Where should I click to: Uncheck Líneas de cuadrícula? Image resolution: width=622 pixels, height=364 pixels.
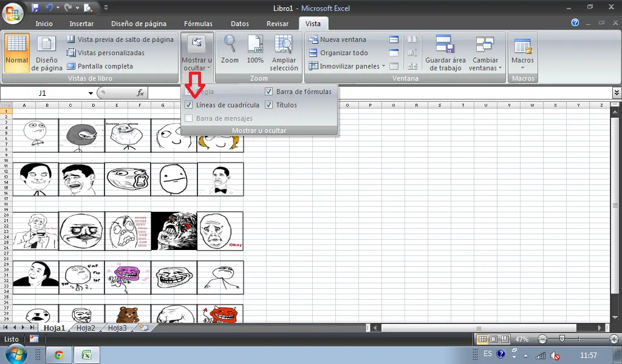coord(189,105)
